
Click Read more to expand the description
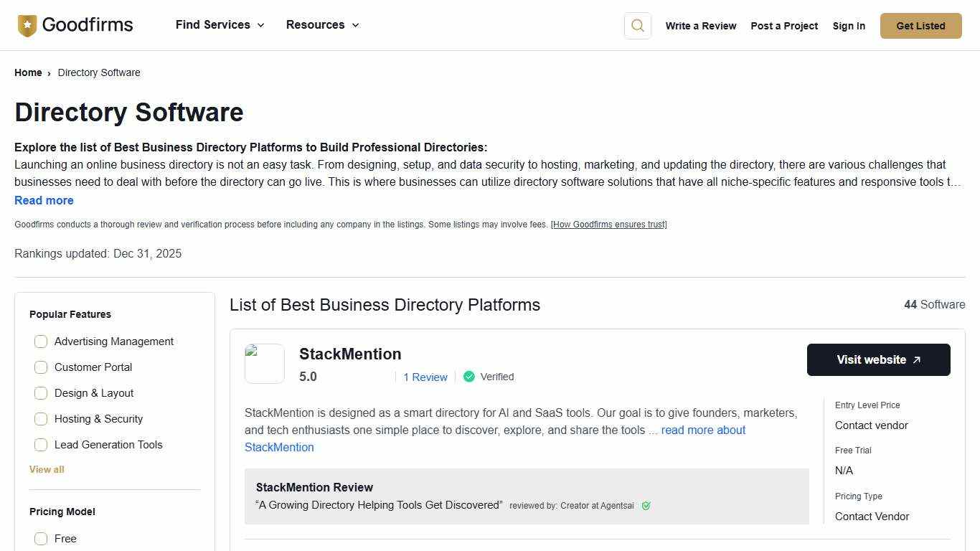(x=44, y=200)
